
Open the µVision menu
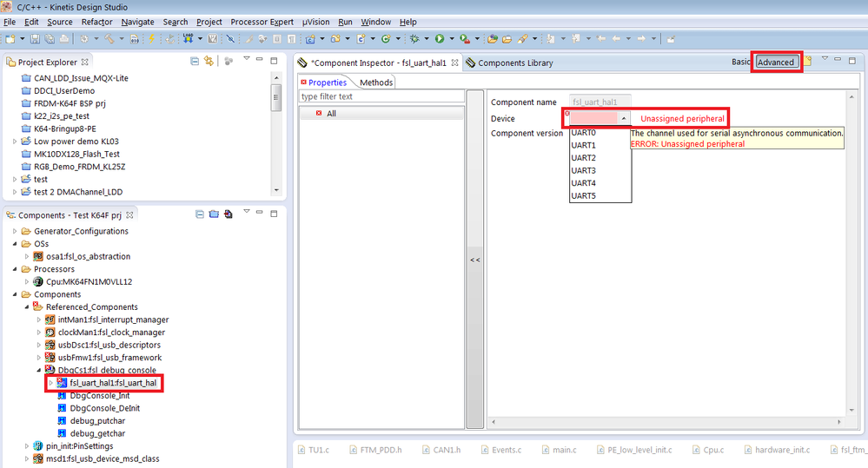tap(315, 22)
